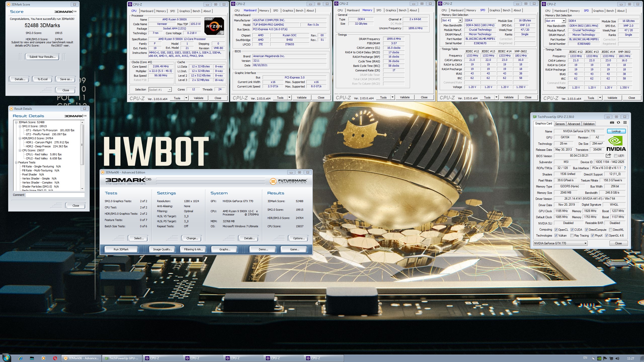
Task: Click the GPU-Z title bar icon
Action: click(535, 117)
